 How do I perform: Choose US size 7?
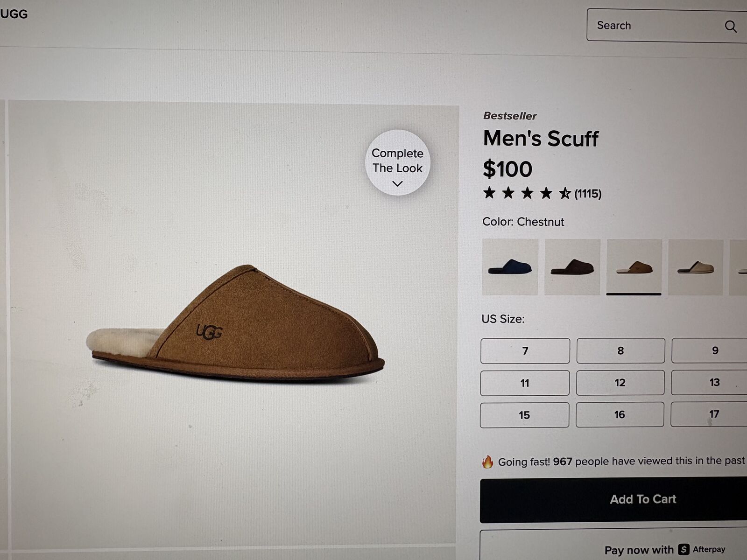pos(525,351)
